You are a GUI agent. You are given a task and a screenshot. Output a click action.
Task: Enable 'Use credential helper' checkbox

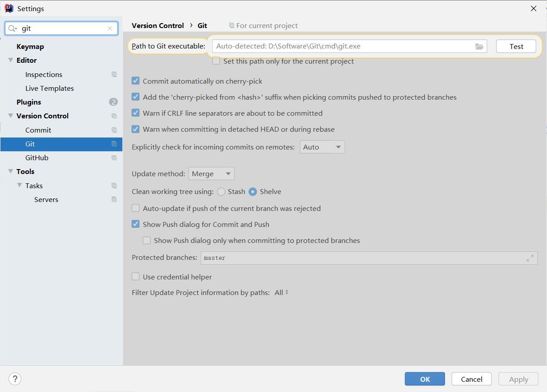point(136,277)
